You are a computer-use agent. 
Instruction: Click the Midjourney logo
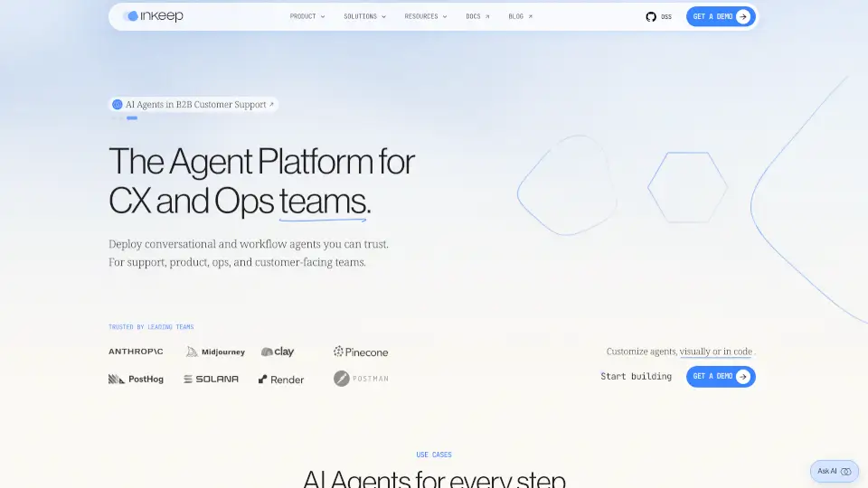pyautogui.click(x=215, y=352)
